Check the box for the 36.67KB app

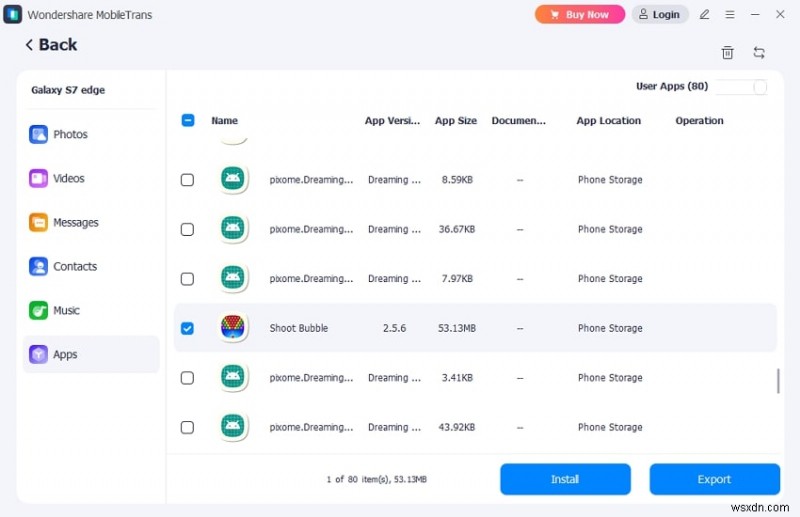187,229
